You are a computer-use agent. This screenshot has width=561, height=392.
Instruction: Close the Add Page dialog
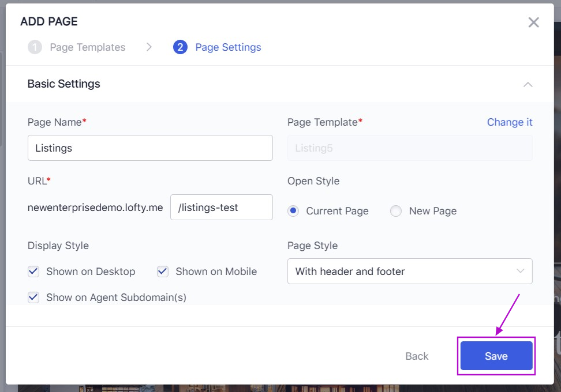[533, 22]
